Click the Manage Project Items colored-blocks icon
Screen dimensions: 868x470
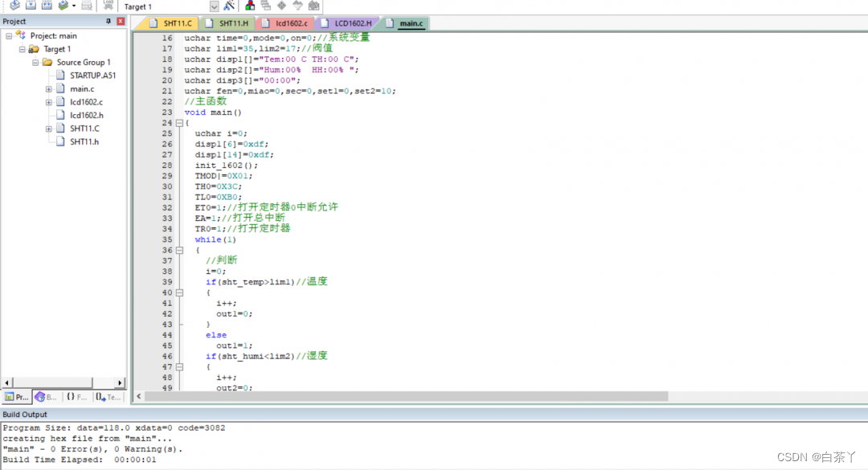pos(250,6)
